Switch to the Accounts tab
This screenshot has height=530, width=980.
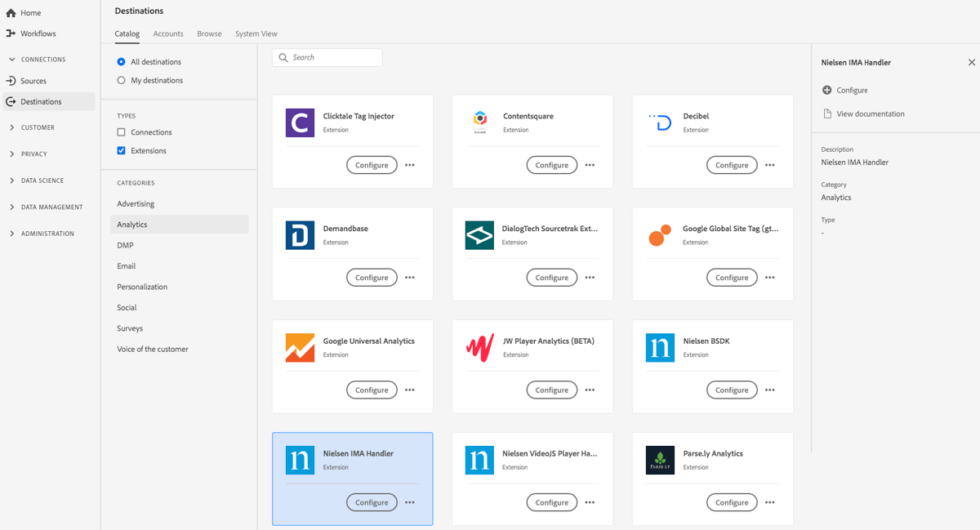pos(168,33)
